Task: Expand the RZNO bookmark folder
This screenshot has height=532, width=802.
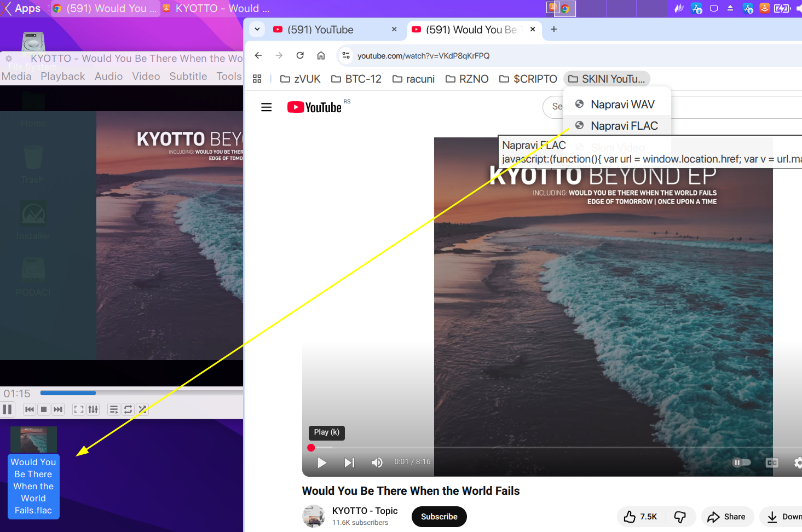Action: (467, 79)
